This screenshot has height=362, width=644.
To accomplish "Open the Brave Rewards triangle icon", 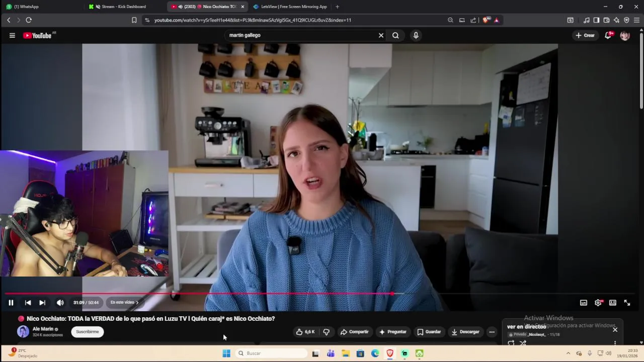I will click(497, 20).
